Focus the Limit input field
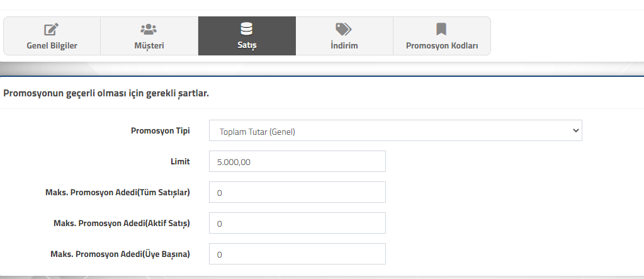644x279 pixels. pyautogui.click(x=297, y=161)
